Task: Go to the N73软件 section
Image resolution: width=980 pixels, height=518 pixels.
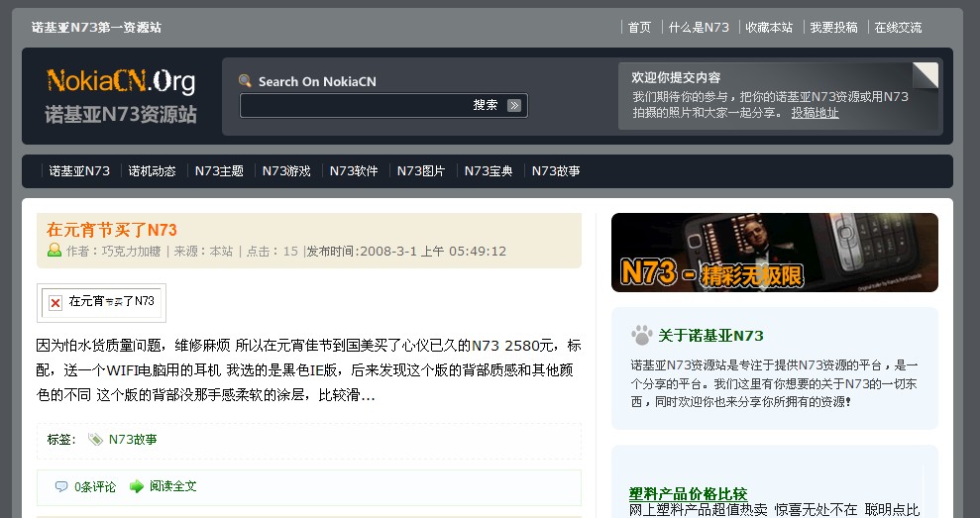Action: (x=354, y=171)
